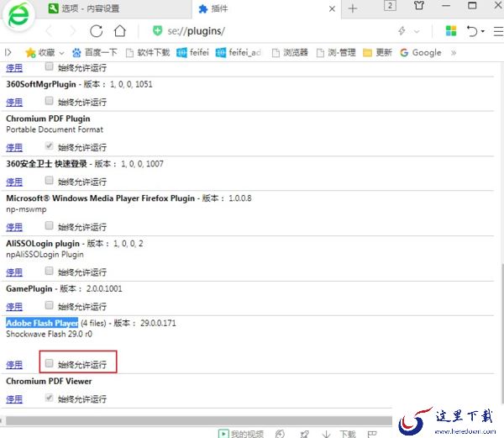Open the 测-管理 bookmark
Viewport: 504px width, 438px height.
pyautogui.click(x=336, y=52)
